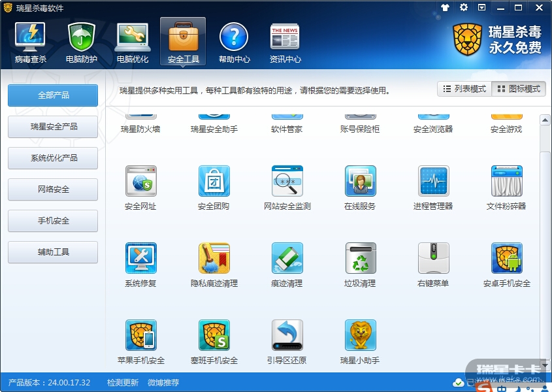Open the 垃圾清理 junk cleaner
The width and height of the screenshot is (552, 392).
tap(360, 265)
